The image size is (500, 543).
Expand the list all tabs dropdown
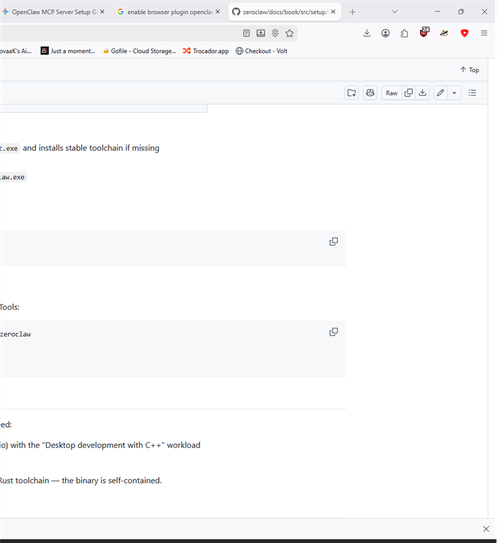tap(394, 12)
